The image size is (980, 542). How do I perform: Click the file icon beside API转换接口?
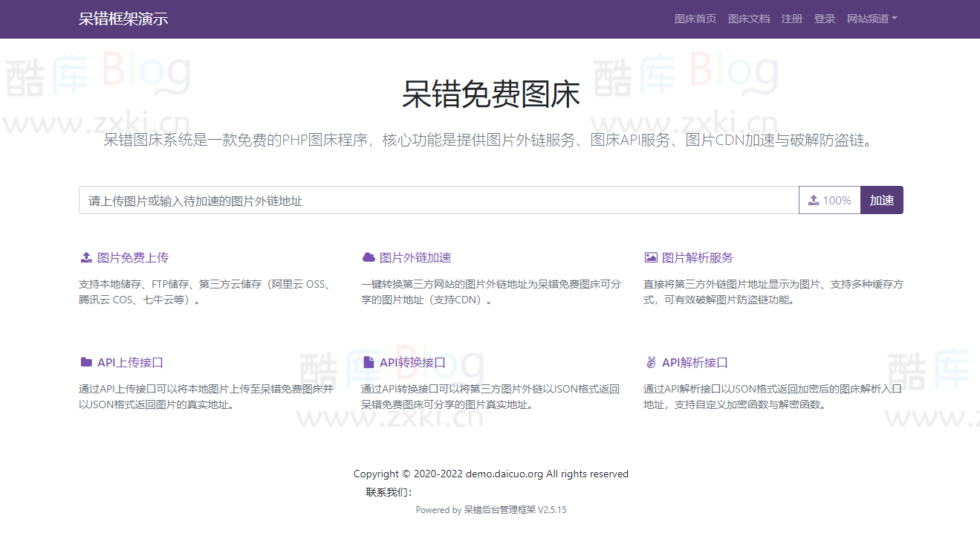click(369, 362)
